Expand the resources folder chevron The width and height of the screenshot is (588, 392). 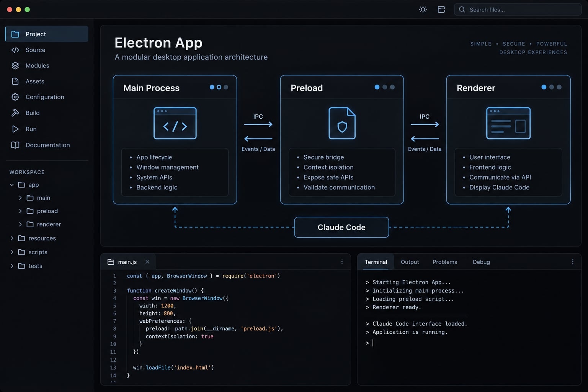[12, 238]
